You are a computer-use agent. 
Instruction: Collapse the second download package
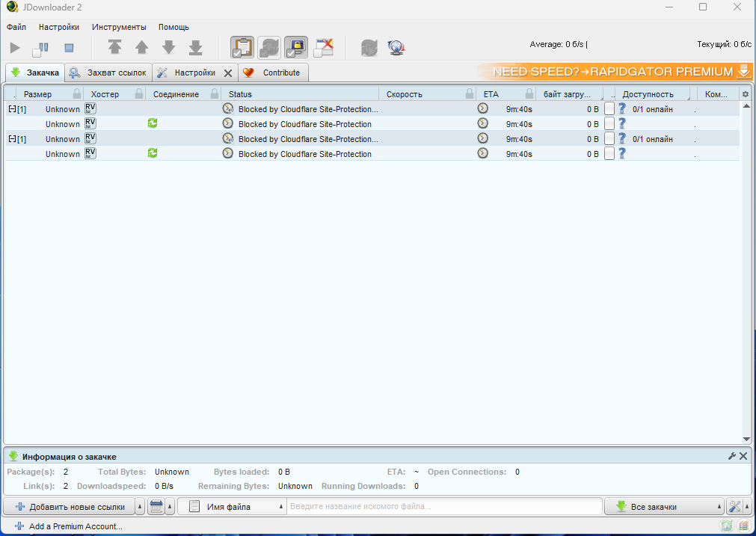tap(12, 139)
